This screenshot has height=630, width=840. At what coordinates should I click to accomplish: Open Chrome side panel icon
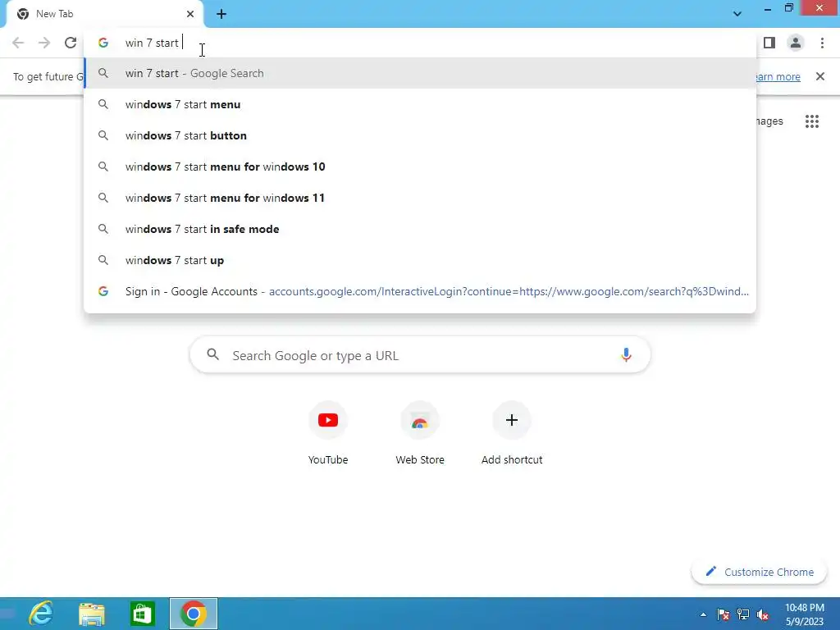(x=769, y=43)
